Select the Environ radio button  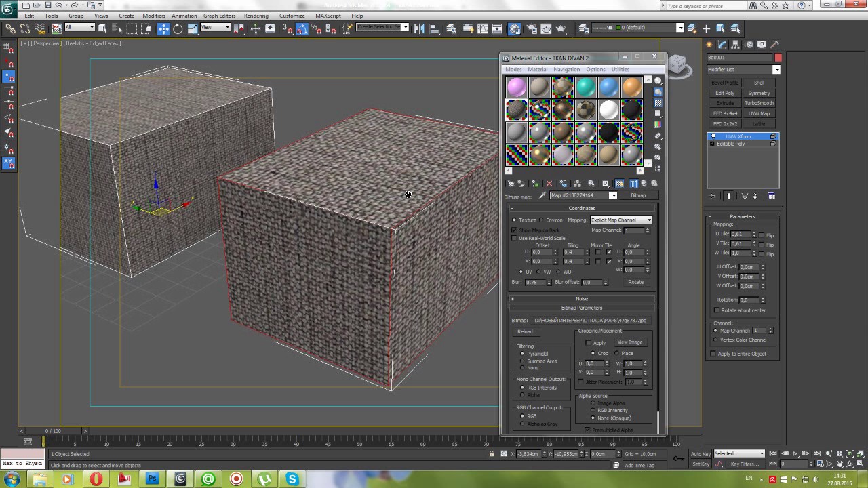[x=542, y=220]
